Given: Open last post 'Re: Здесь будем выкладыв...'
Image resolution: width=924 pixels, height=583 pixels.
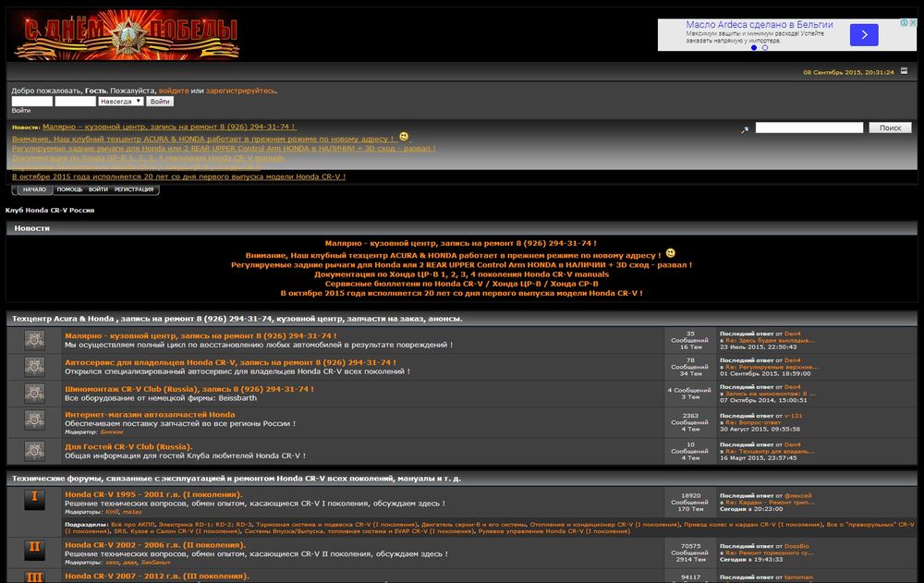Looking at the screenshot, I should 770,340.
